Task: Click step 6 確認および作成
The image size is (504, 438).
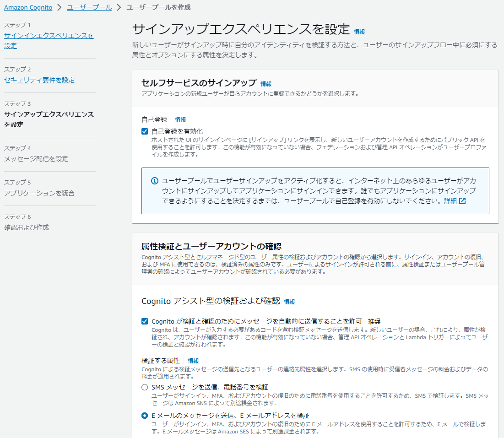Action: (x=27, y=227)
